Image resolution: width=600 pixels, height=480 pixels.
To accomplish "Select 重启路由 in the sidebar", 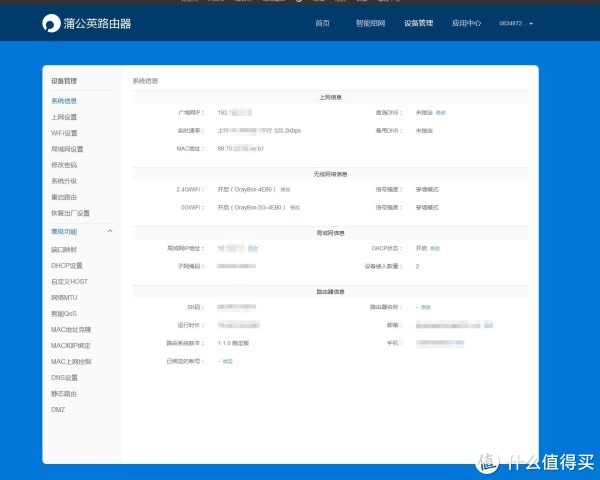I will pyautogui.click(x=64, y=197).
